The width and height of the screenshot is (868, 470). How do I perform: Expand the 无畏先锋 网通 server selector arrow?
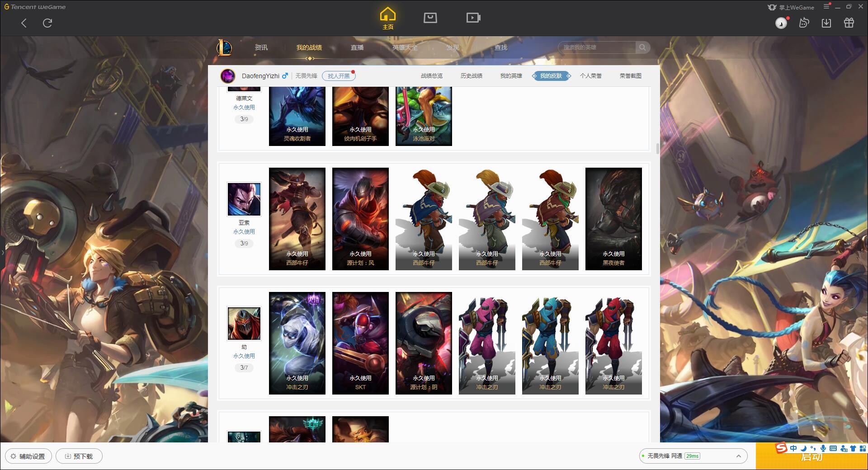coord(739,456)
